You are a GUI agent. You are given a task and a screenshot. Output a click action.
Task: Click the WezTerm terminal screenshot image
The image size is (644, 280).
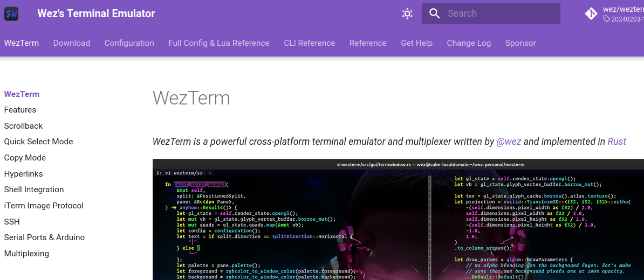398,221
